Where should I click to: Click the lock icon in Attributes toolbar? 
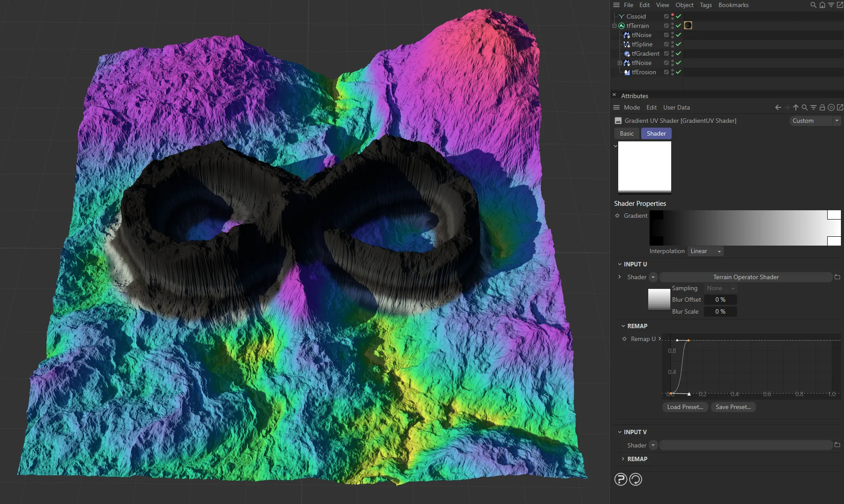(822, 107)
